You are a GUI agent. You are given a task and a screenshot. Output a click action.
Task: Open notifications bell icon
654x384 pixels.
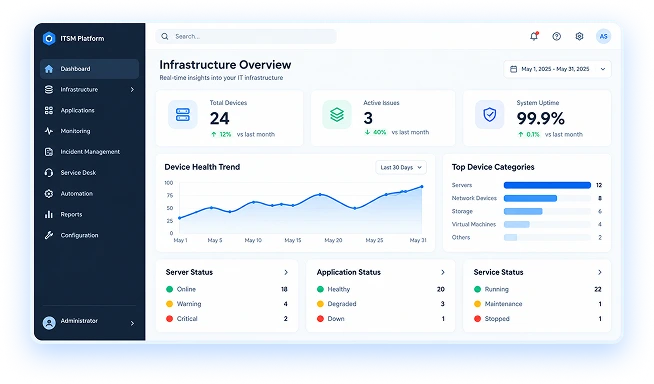(x=534, y=36)
